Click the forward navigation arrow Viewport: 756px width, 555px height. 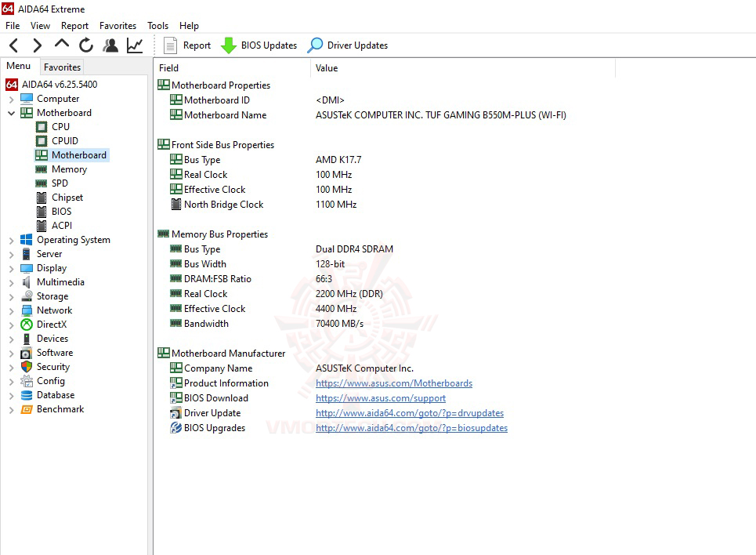click(37, 45)
